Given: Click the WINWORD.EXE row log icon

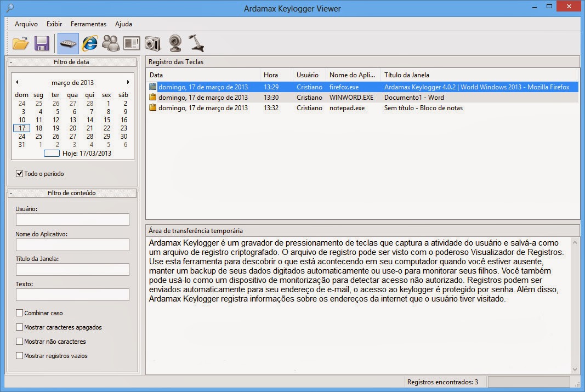Looking at the screenshot, I should point(152,98).
